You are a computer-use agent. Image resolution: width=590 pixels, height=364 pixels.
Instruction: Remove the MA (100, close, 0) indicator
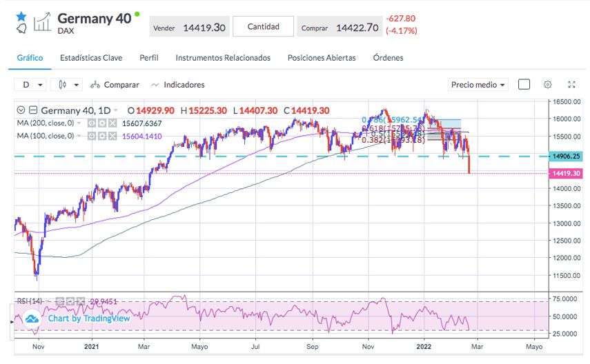[x=112, y=136]
